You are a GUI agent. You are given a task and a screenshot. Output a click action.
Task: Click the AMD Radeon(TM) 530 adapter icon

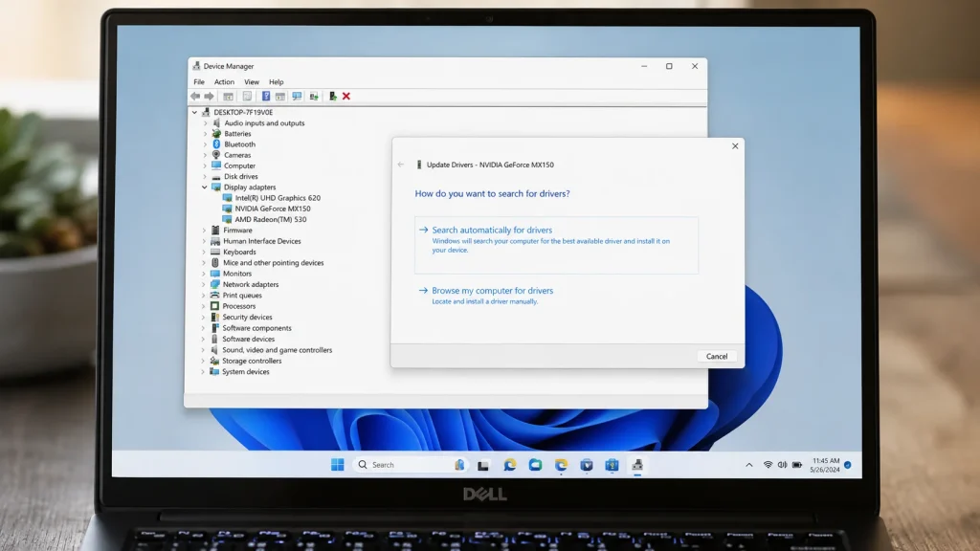point(228,219)
